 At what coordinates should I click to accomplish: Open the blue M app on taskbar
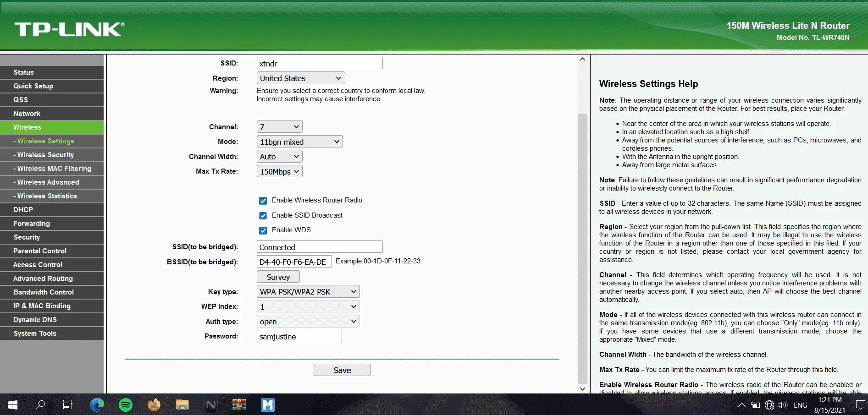(268, 404)
